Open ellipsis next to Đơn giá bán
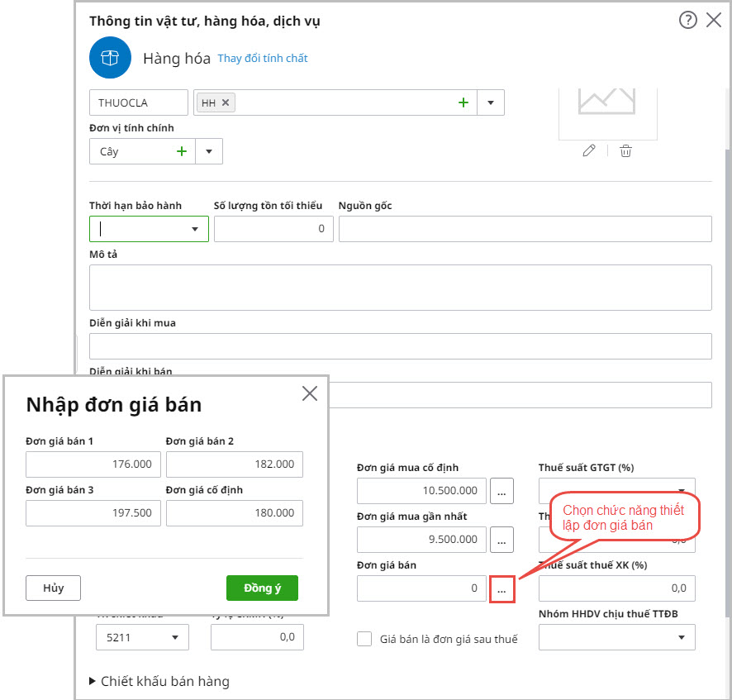732x700 pixels. [x=501, y=588]
